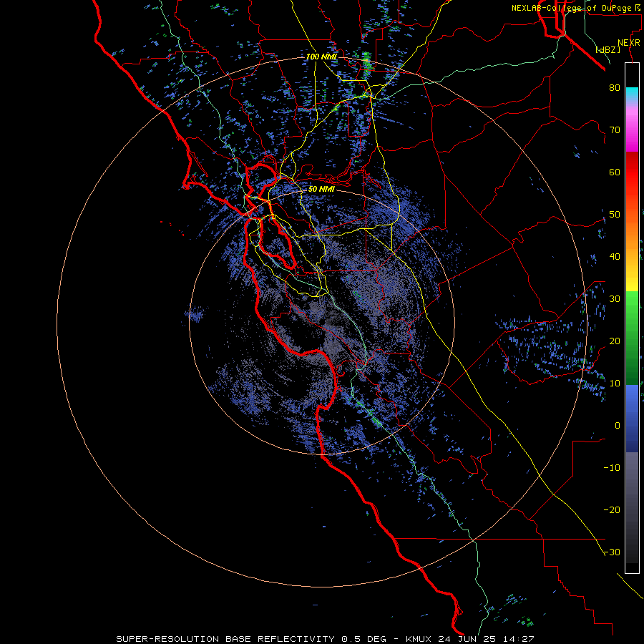This screenshot has height=644, width=644.
Task: Select the -30 value on dBZ scale
Action: click(x=612, y=552)
